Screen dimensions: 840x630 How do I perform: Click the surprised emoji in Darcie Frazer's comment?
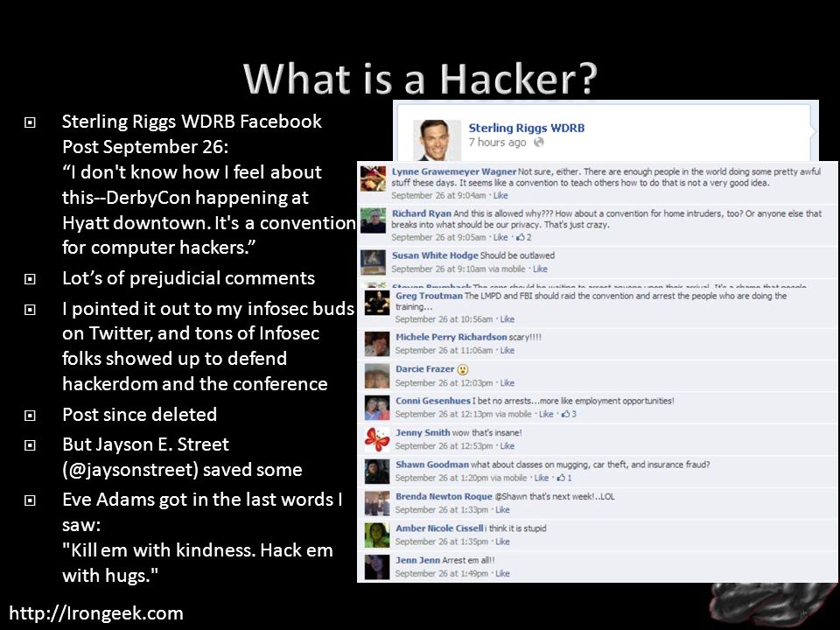click(463, 369)
